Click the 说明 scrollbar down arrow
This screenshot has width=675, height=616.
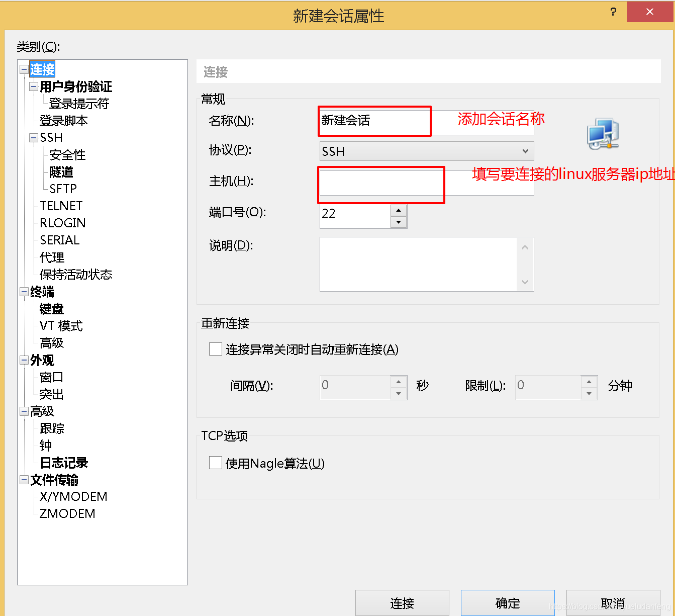pyautogui.click(x=525, y=282)
